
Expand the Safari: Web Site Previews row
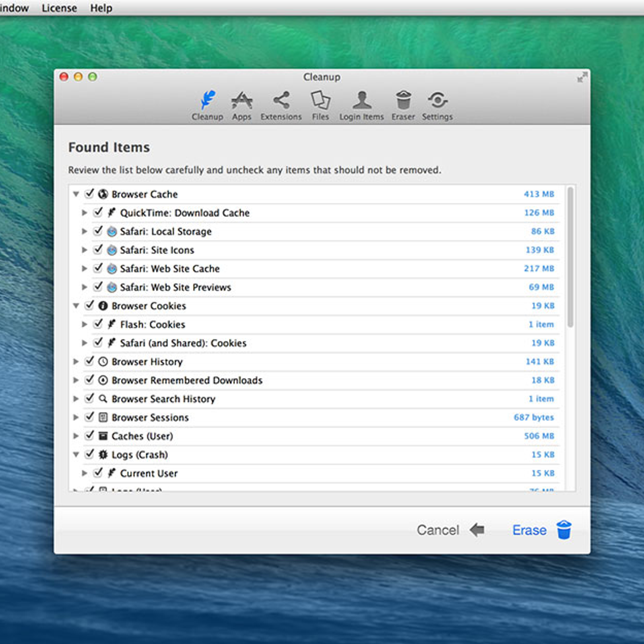point(84,287)
